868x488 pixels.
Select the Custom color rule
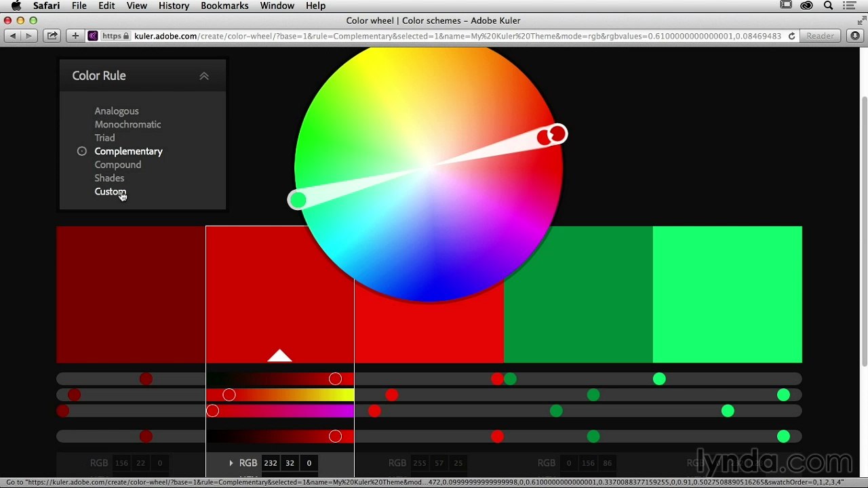pos(110,192)
